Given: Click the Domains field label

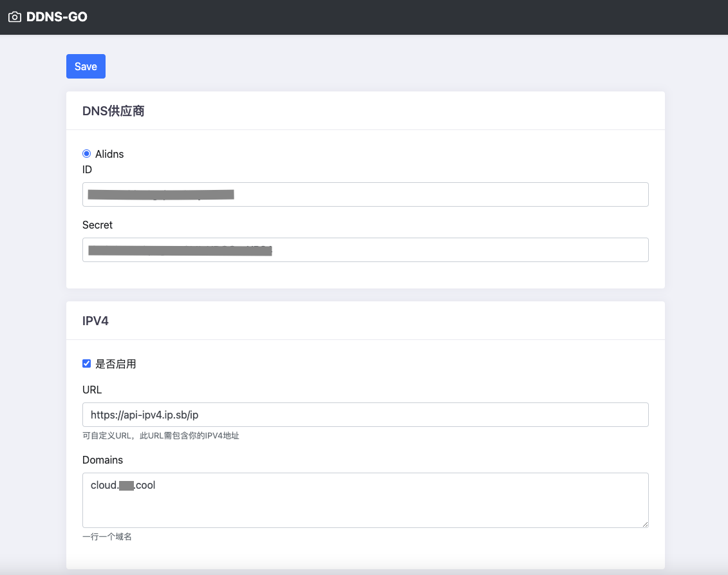Looking at the screenshot, I should 102,460.
